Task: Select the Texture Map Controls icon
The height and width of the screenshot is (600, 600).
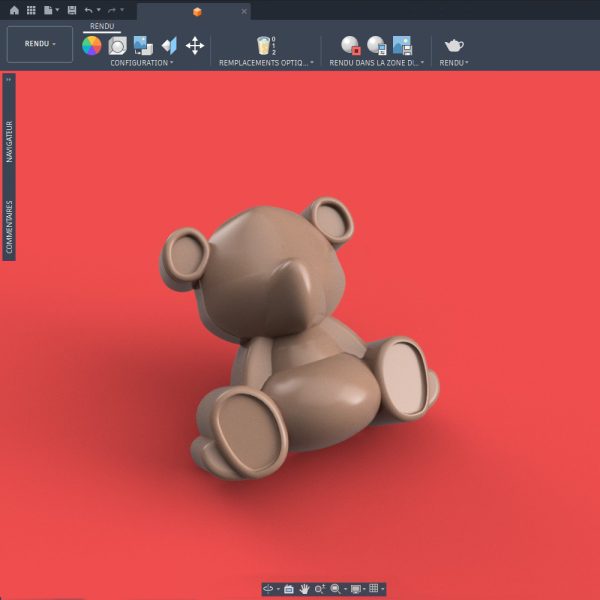Action: (169, 46)
